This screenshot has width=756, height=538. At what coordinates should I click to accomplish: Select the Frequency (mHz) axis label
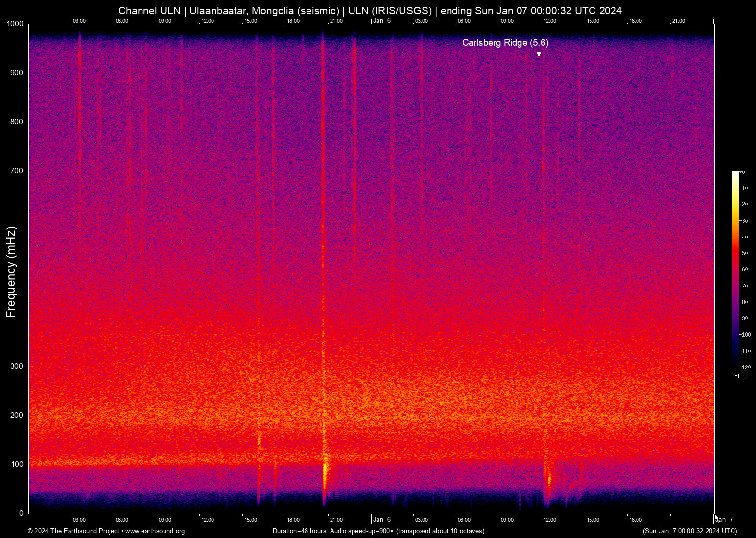click(x=11, y=271)
